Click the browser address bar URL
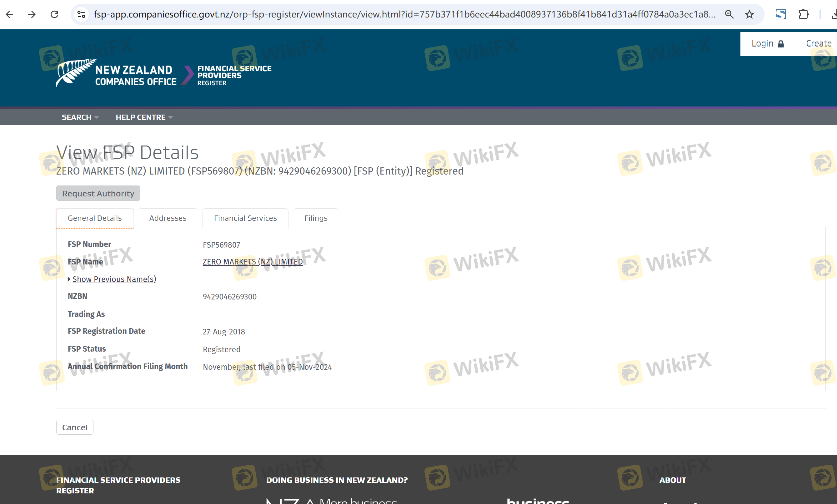The width and height of the screenshot is (837, 504). (x=404, y=14)
